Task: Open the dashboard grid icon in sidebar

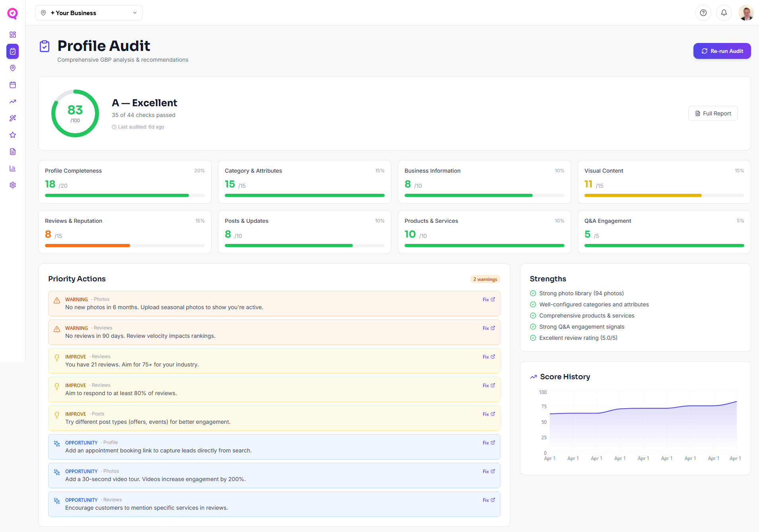Action: tap(12, 35)
